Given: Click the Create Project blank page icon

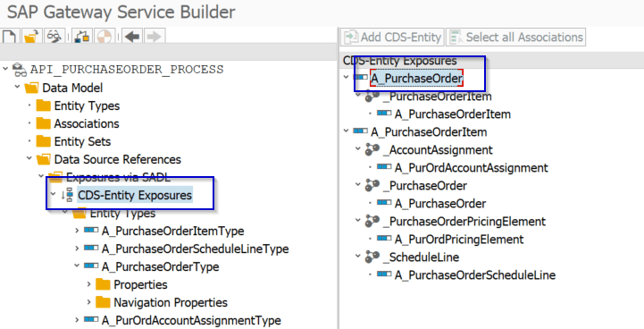Looking at the screenshot, I should pyautogui.click(x=9, y=37).
